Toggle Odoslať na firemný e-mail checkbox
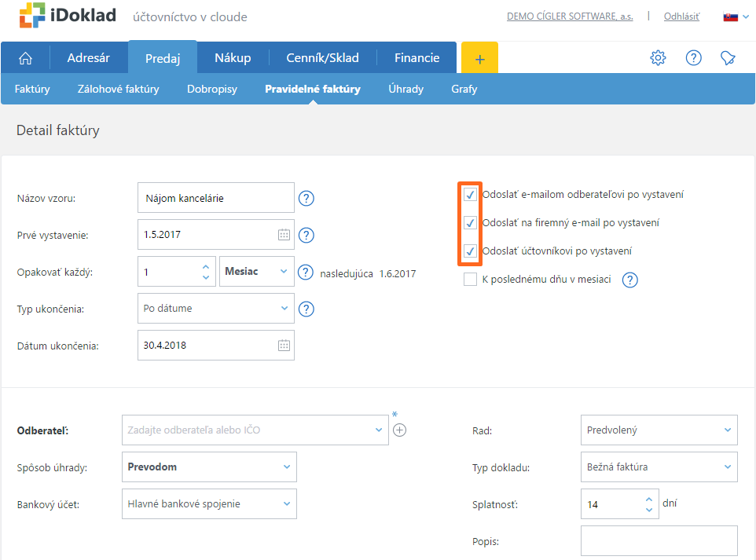Screen dimensions: 756x560 (470, 223)
